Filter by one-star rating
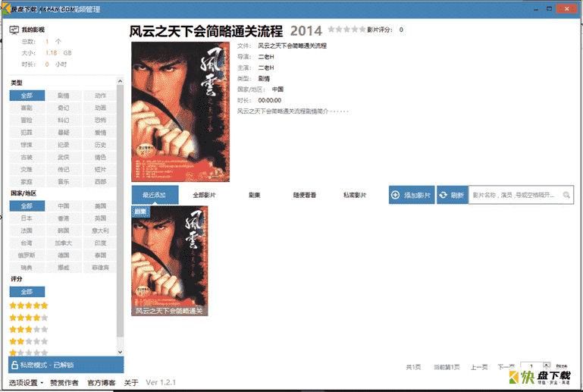583x392 pixels. (x=29, y=353)
